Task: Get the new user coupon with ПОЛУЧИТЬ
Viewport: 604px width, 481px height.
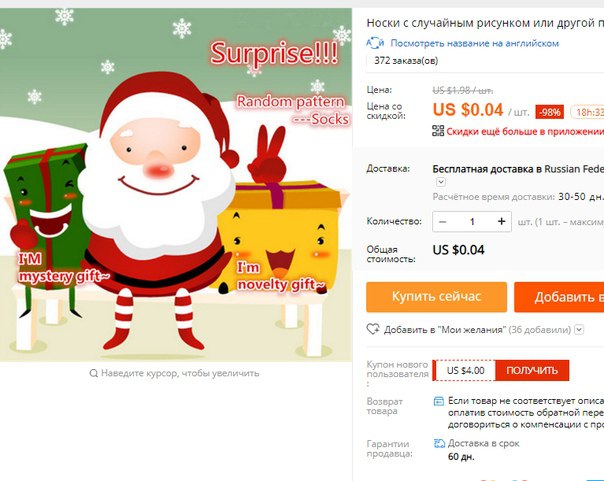Action: click(x=532, y=370)
